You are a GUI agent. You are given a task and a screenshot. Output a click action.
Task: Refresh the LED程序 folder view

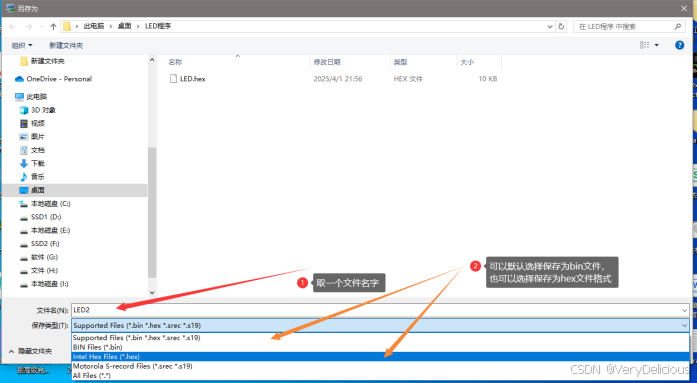(561, 27)
